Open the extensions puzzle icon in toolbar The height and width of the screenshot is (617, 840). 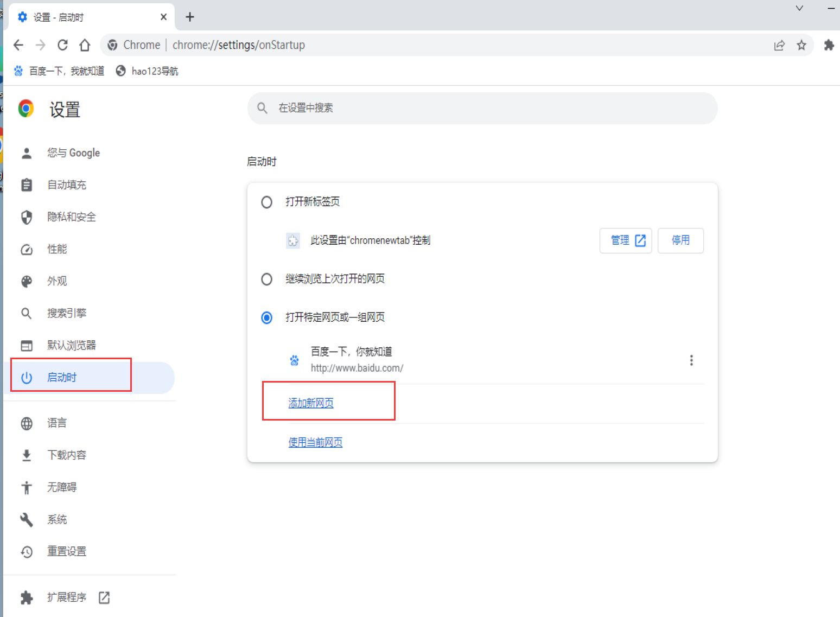(x=829, y=45)
